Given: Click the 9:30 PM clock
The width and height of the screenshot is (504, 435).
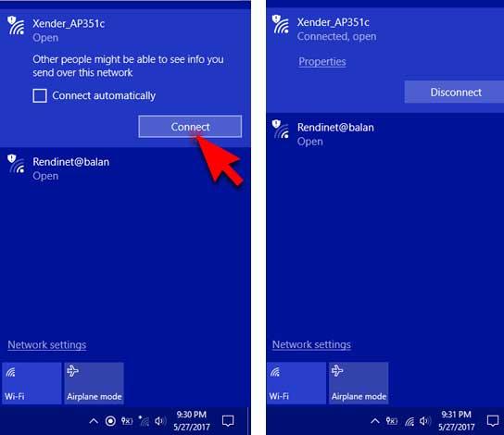Looking at the screenshot, I should click(192, 421).
